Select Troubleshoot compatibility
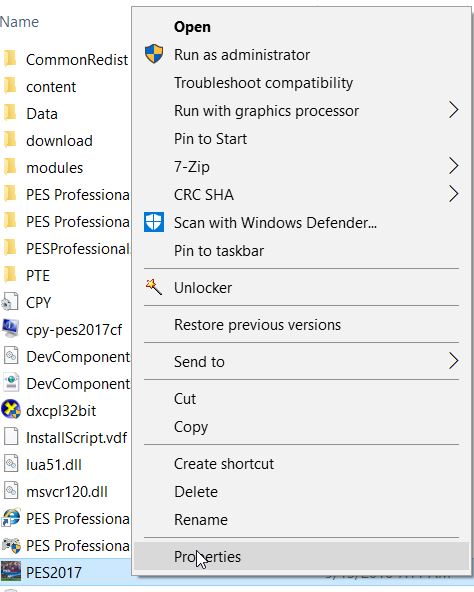474x592 pixels. pyautogui.click(x=301, y=83)
